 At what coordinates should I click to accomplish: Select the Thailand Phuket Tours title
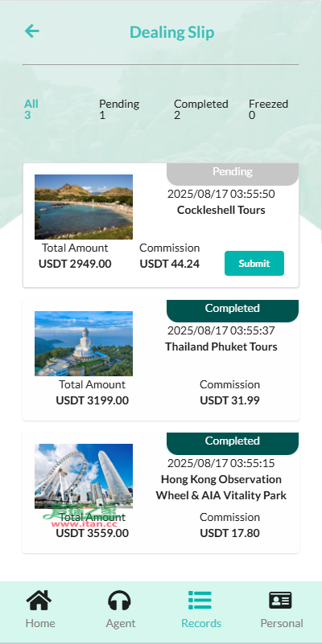tap(221, 347)
